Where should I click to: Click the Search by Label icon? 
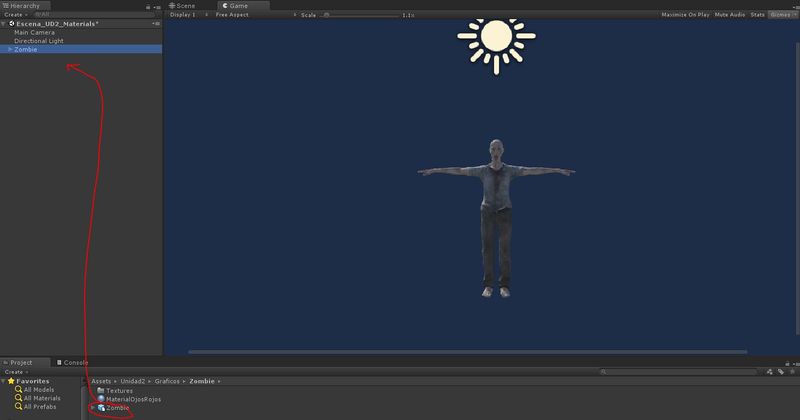(781, 372)
